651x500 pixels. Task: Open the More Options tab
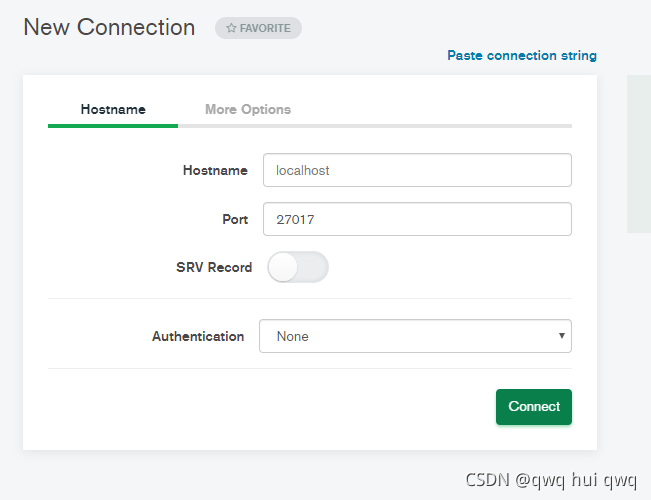pyautogui.click(x=248, y=109)
